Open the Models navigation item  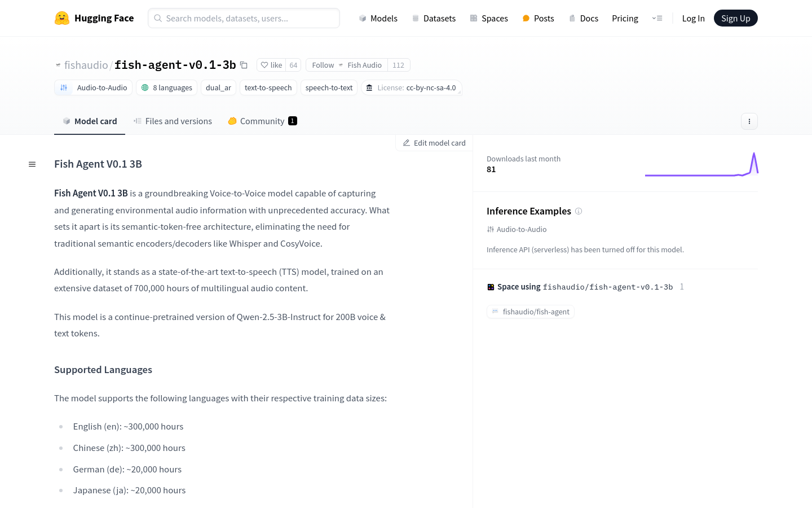(x=378, y=18)
